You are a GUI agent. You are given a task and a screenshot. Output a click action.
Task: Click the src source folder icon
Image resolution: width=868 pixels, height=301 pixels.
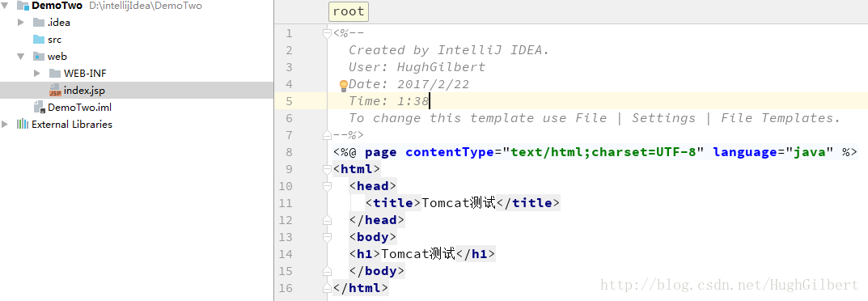click(39, 40)
